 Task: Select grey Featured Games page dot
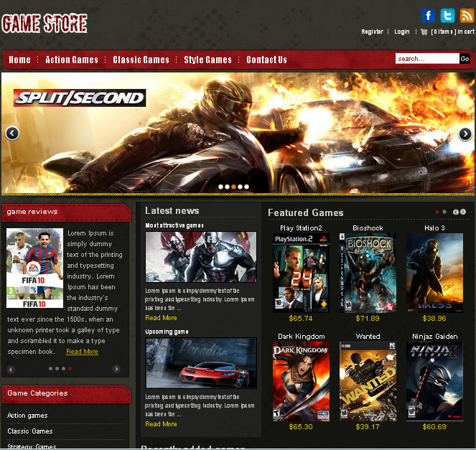pos(444,212)
